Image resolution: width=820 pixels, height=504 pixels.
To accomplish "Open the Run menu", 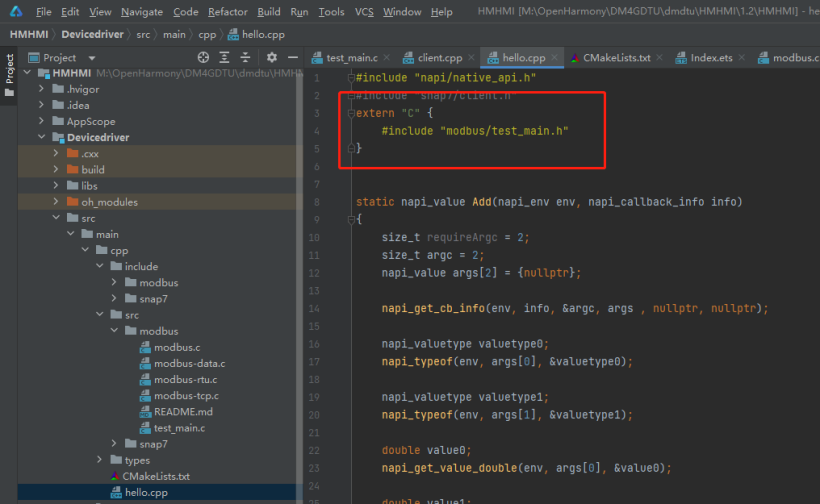I will click(x=299, y=12).
